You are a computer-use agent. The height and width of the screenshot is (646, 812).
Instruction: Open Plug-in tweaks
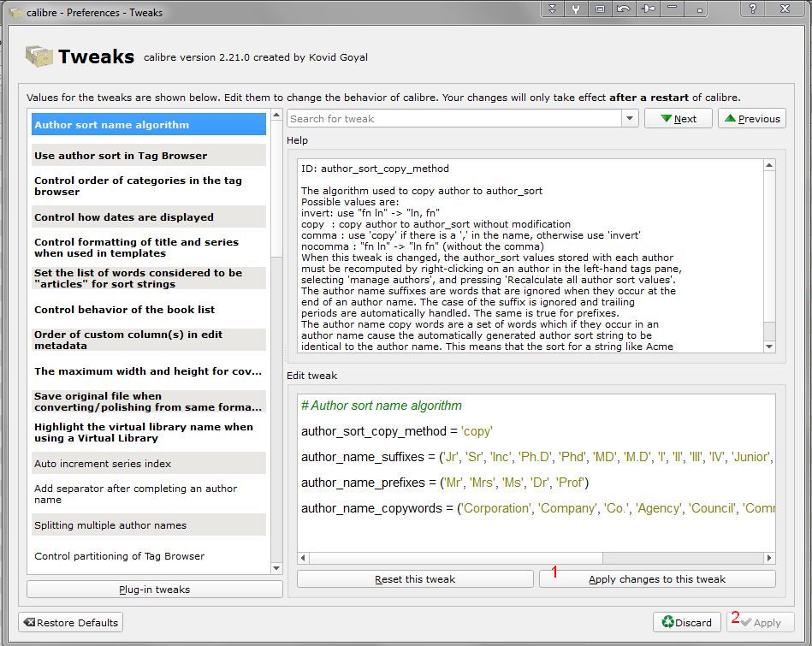(154, 590)
